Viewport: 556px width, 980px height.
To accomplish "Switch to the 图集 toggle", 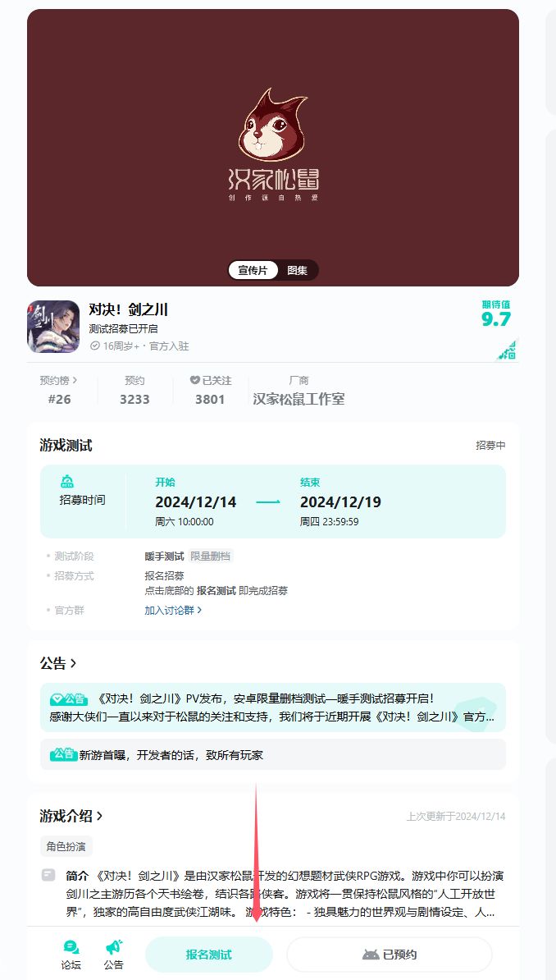I will pos(298,271).
